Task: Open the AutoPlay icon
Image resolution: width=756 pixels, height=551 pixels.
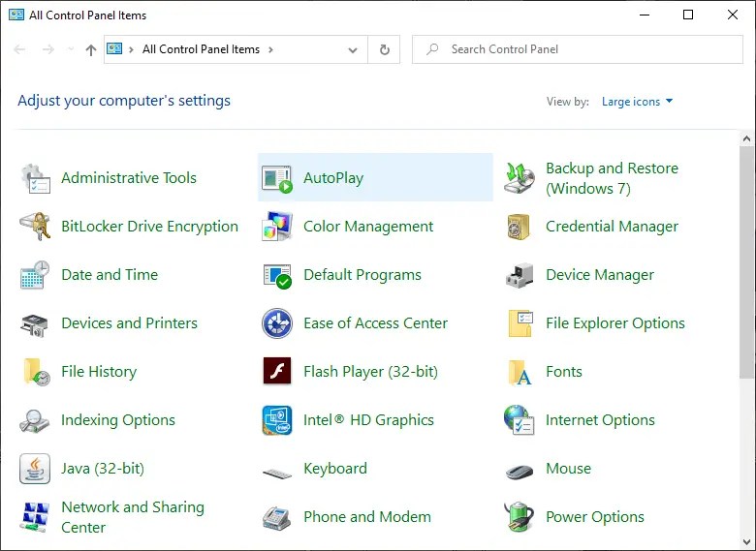Action: (277, 178)
